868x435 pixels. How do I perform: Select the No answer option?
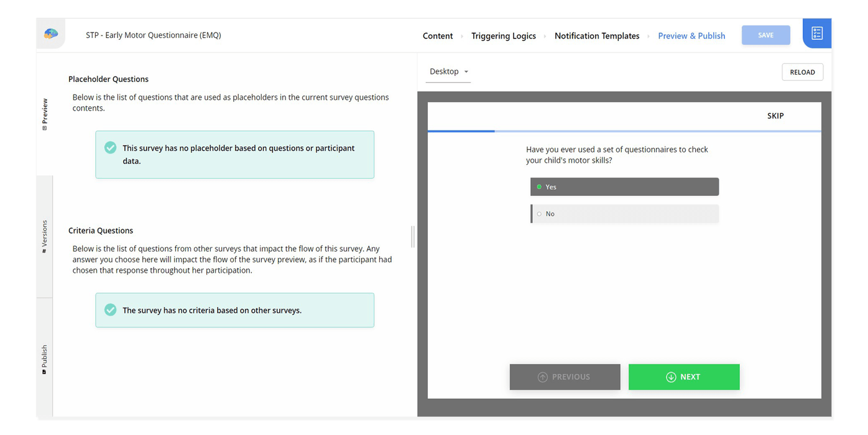click(624, 213)
